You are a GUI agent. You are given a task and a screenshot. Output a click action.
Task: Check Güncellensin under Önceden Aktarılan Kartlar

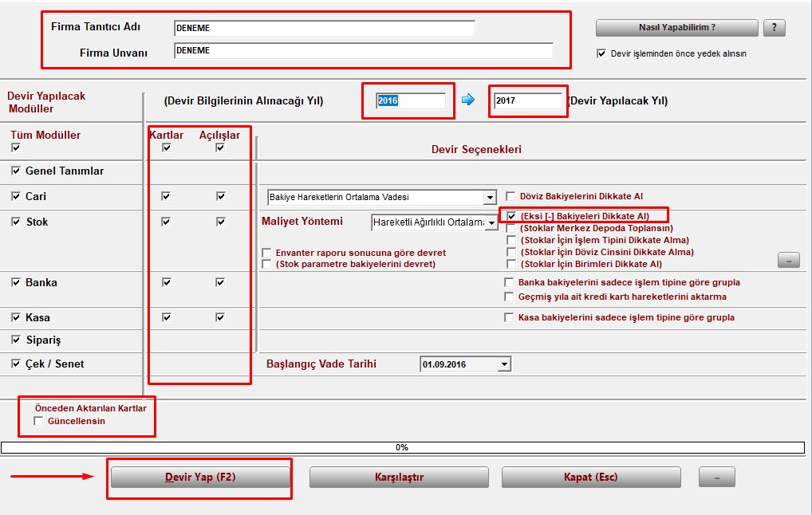pos(38,421)
